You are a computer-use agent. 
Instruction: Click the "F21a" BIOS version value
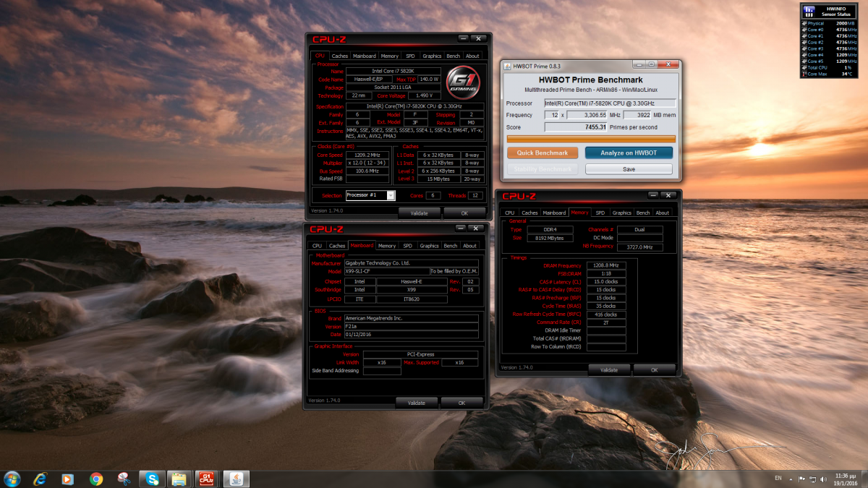coord(411,326)
